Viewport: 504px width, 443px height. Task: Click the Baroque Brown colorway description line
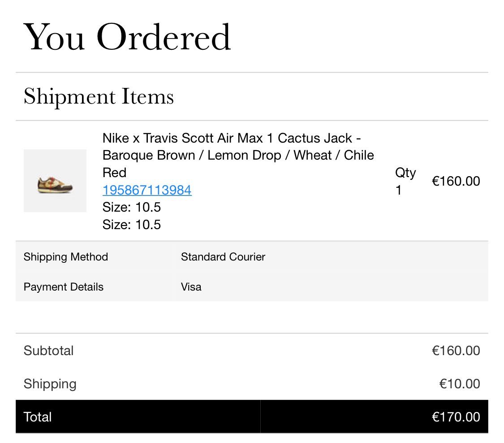coord(238,155)
